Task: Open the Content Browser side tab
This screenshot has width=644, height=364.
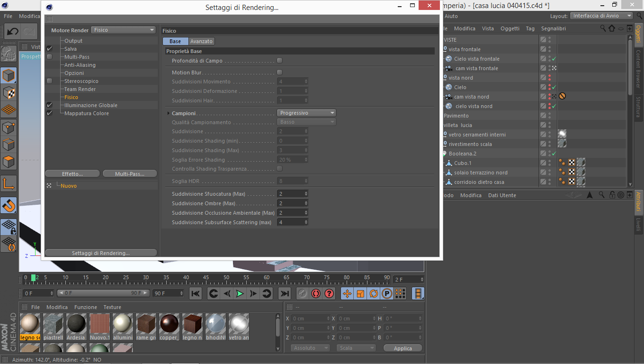Action: point(638,69)
